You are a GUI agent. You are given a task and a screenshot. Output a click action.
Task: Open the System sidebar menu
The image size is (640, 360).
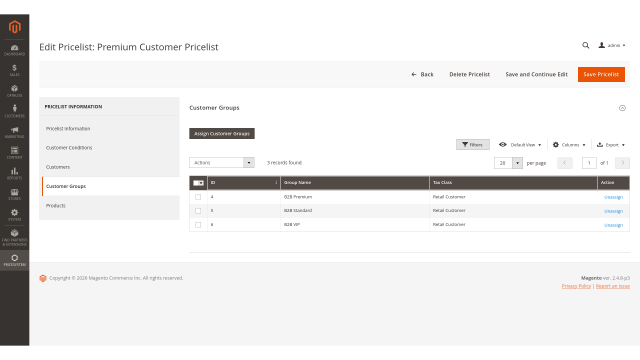tap(15, 215)
